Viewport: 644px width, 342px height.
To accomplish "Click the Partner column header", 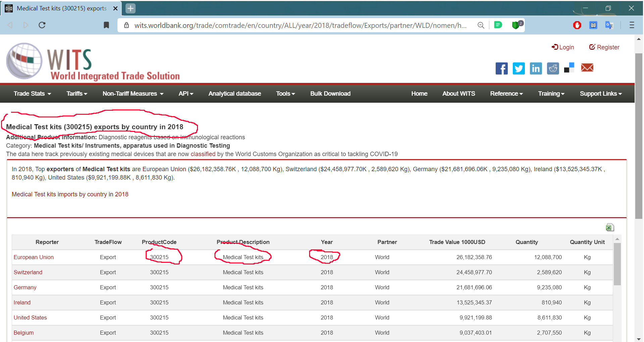I will point(387,242).
